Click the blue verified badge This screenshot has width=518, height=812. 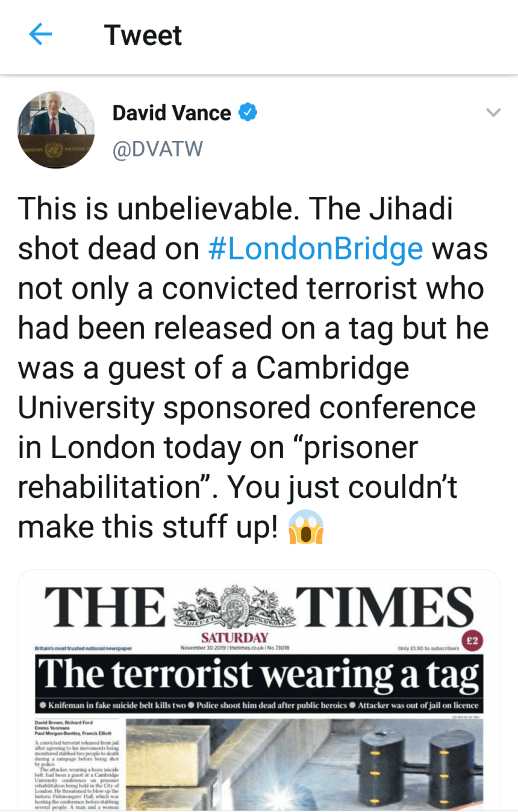click(x=248, y=113)
